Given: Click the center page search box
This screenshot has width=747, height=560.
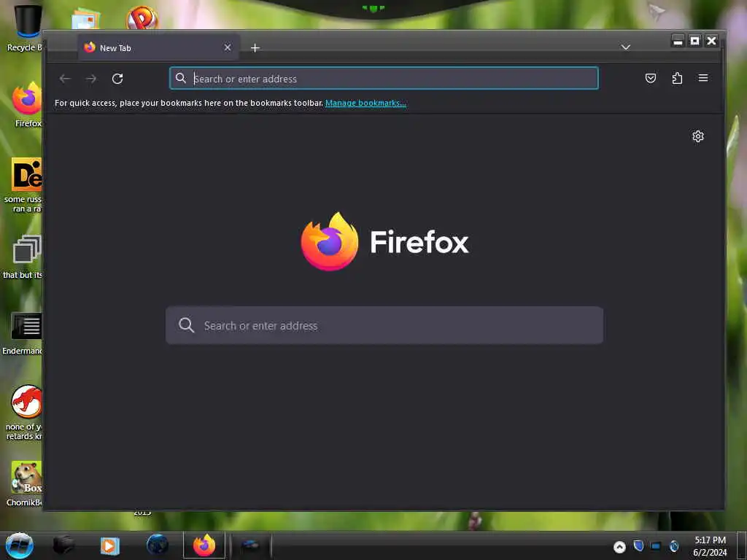Looking at the screenshot, I should [x=384, y=325].
